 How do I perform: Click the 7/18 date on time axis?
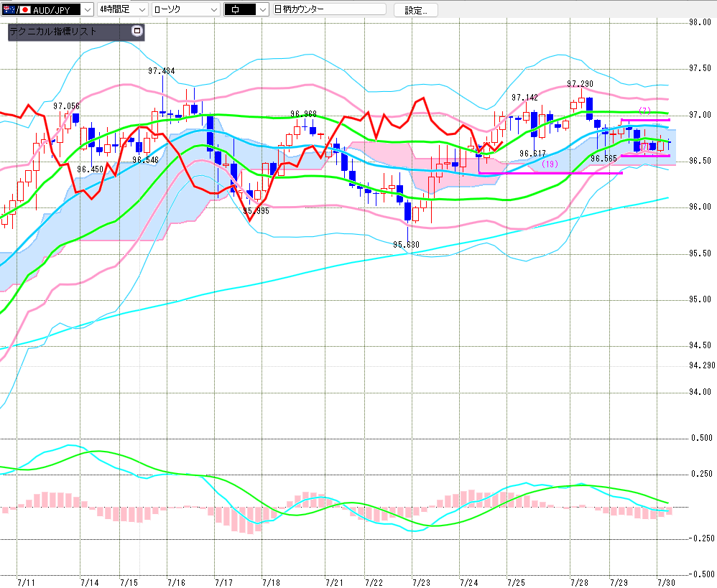272,582
